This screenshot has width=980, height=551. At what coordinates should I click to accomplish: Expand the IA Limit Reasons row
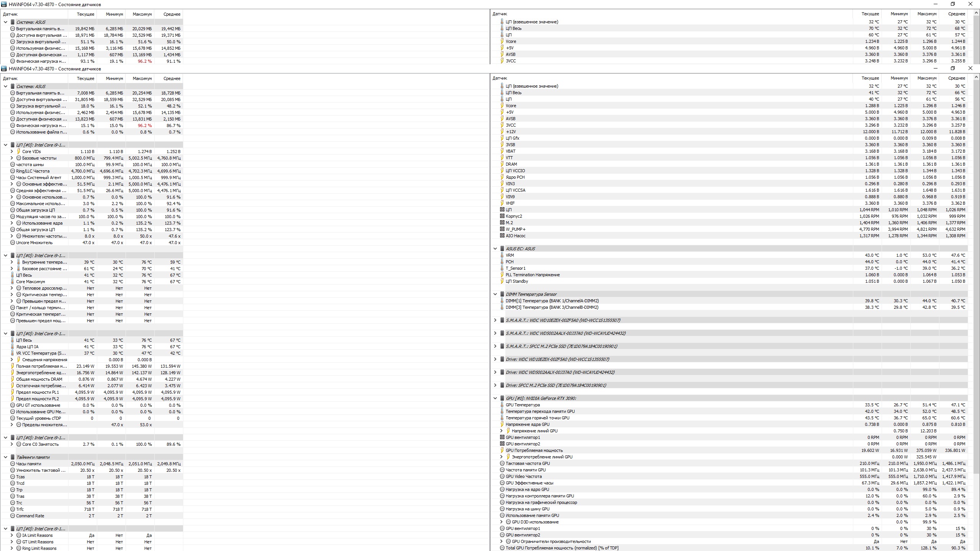pyautogui.click(x=12, y=535)
